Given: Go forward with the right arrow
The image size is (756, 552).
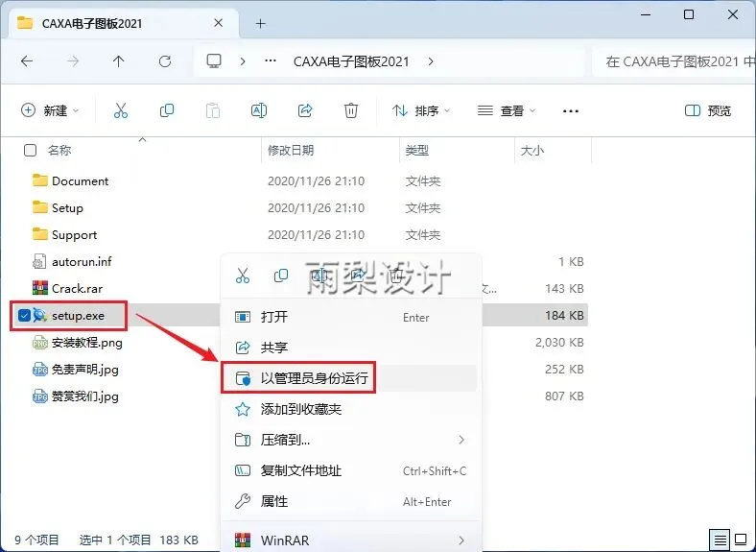Looking at the screenshot, I should pos(73,61).
